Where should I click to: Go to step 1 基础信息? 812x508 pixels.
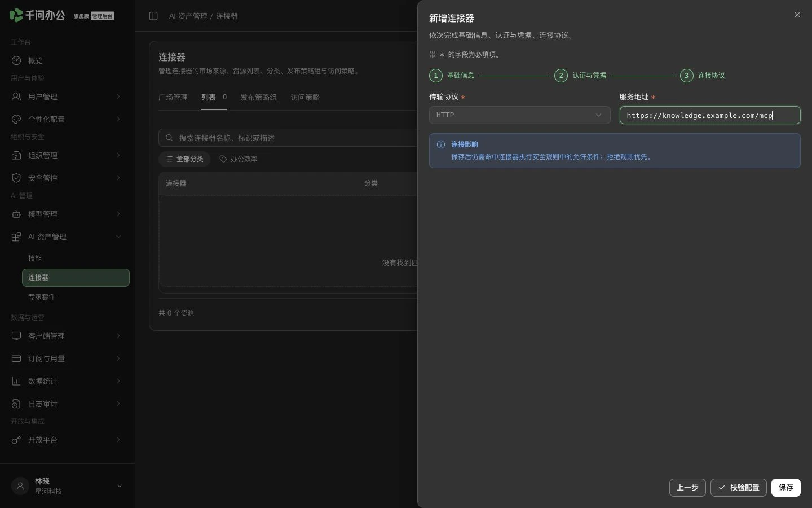coord(452,76)
